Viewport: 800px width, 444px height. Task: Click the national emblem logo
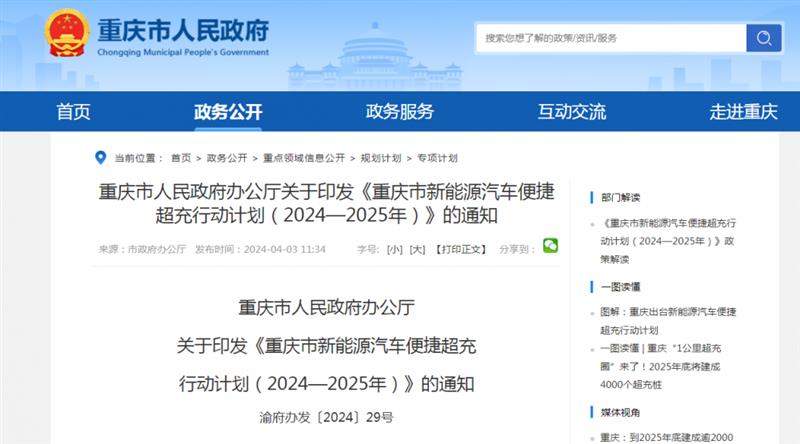tap(66, 33)
